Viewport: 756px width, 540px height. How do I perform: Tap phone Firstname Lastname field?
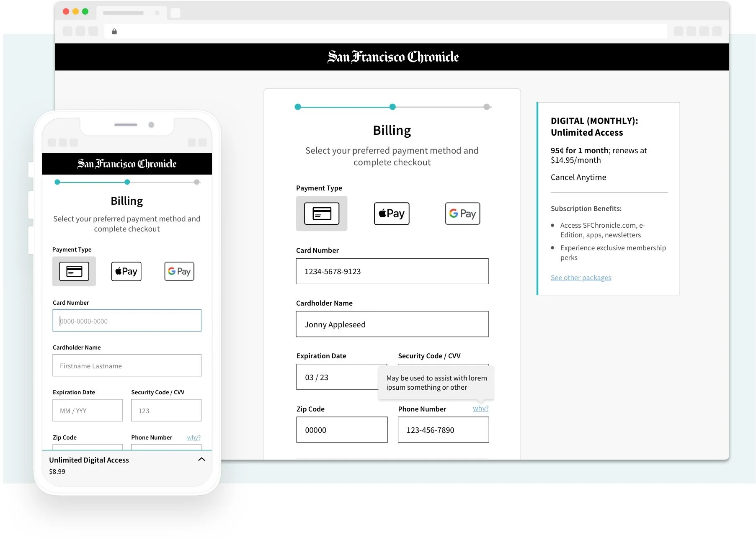point(127,365)
